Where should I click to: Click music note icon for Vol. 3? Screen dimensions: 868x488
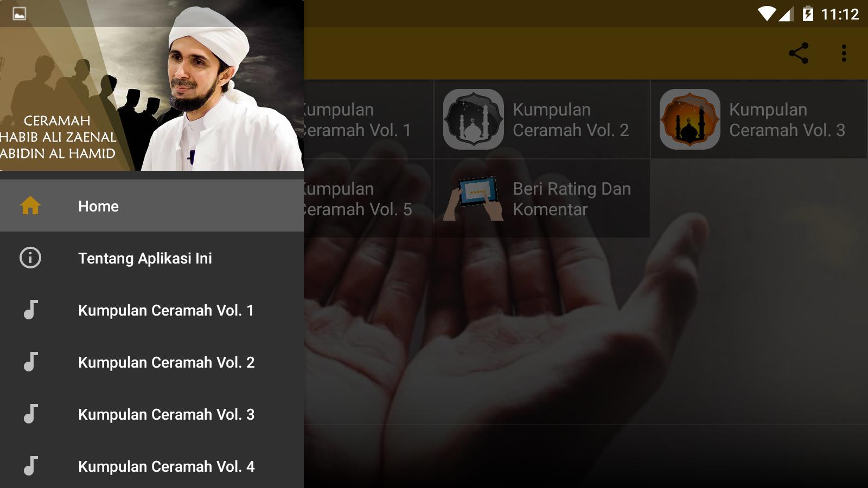[x=30, y=414]
